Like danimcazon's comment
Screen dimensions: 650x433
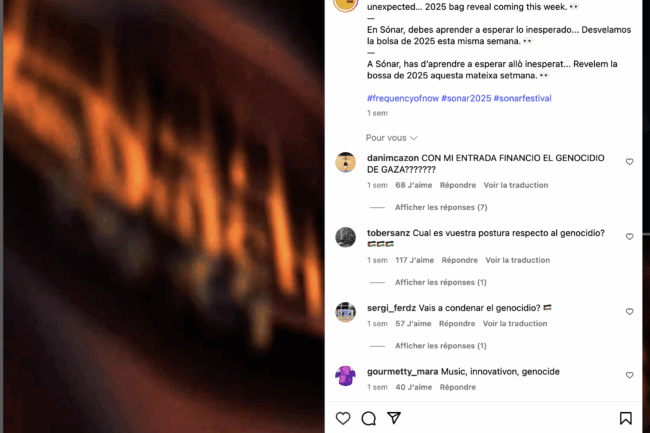click(x=629, y=162)
